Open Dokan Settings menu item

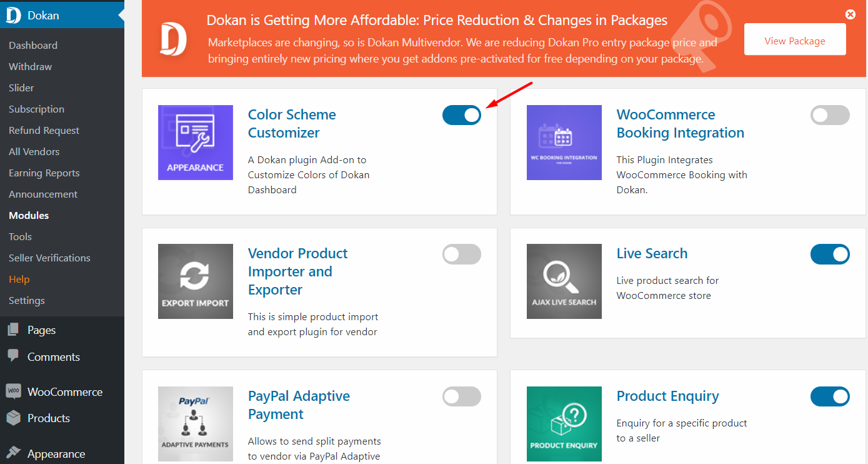(x=27, y=300)
